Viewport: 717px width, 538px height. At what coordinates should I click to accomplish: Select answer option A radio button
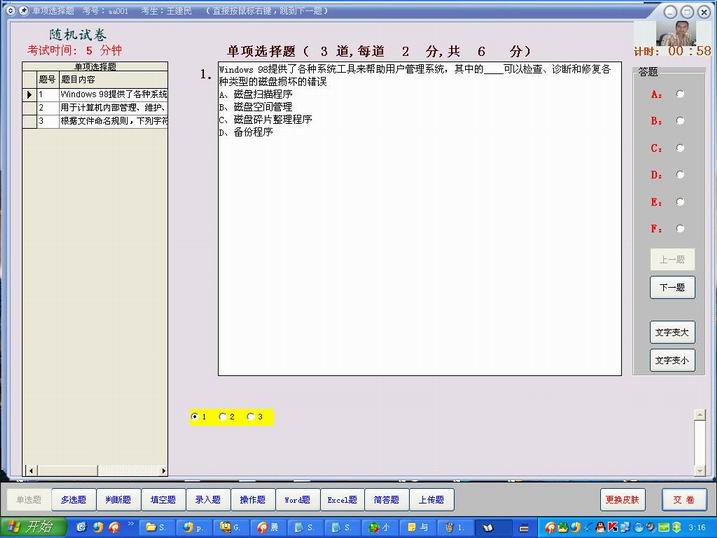680,94
